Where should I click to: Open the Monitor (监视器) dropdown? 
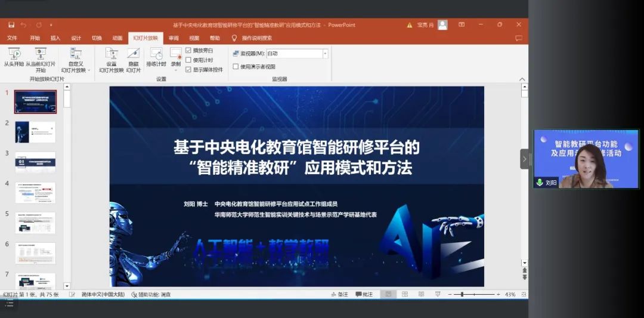pos(325,54)
